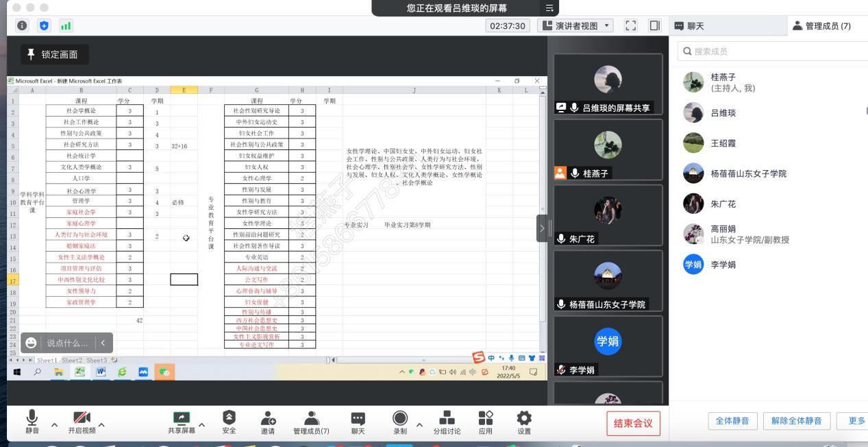Start recording the meeting (录制)
This screenshot has height=447, width=868.
[x=399, y=422]
